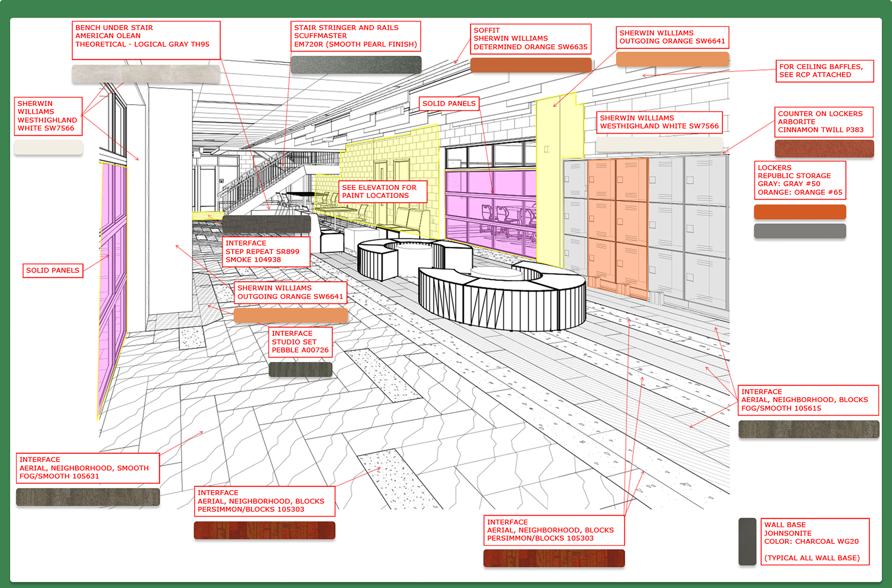892x588 pixels.
Task: Select the lockers orange #65 swatch
Action: [x=800, y=212]
